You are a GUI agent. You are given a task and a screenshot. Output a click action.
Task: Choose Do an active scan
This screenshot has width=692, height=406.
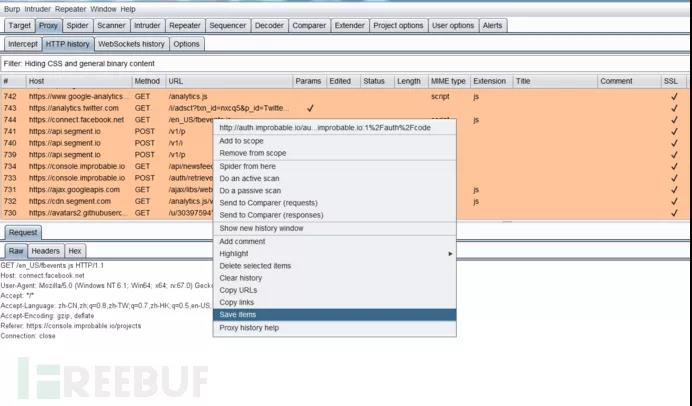(335, 179)
